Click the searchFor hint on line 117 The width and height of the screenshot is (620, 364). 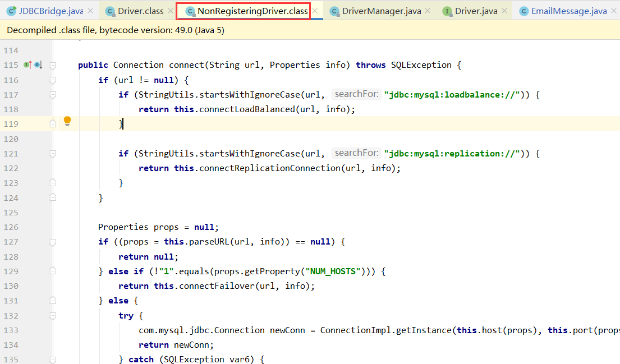(x=356, y=94)
